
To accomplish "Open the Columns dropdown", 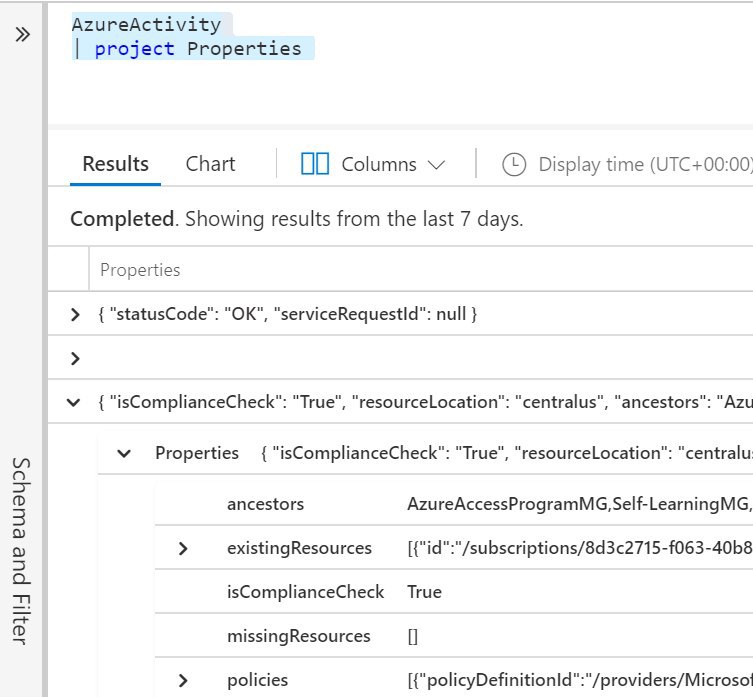I will click(393, 164).
